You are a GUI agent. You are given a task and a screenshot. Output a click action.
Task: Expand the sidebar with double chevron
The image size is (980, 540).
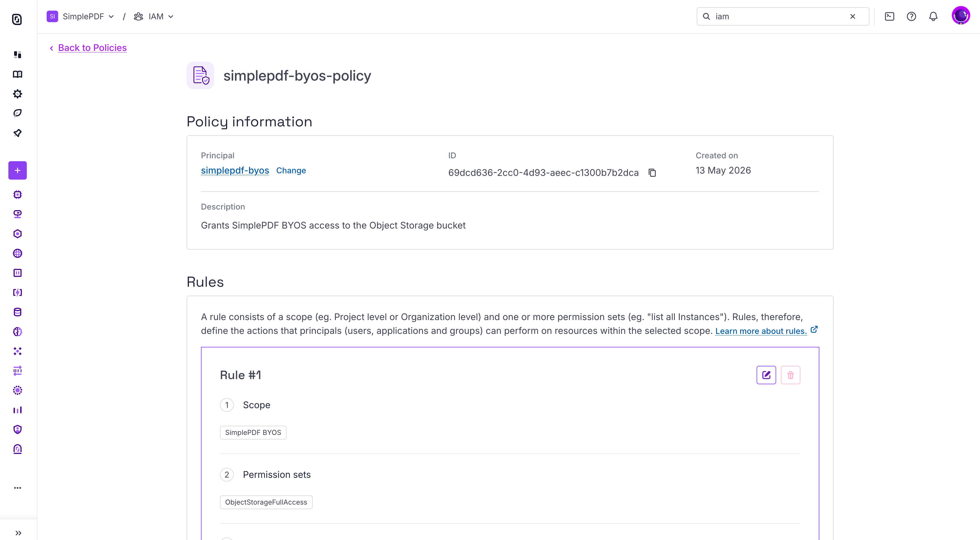point(18,533)
